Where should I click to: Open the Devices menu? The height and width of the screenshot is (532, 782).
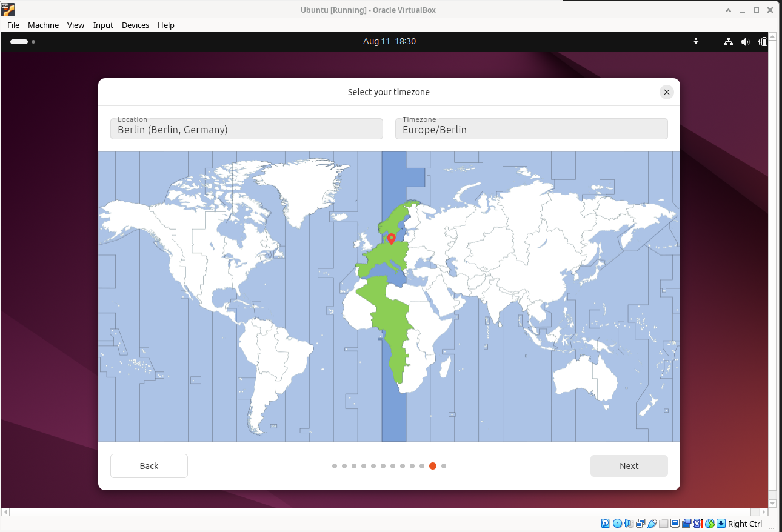coord(135,25)
